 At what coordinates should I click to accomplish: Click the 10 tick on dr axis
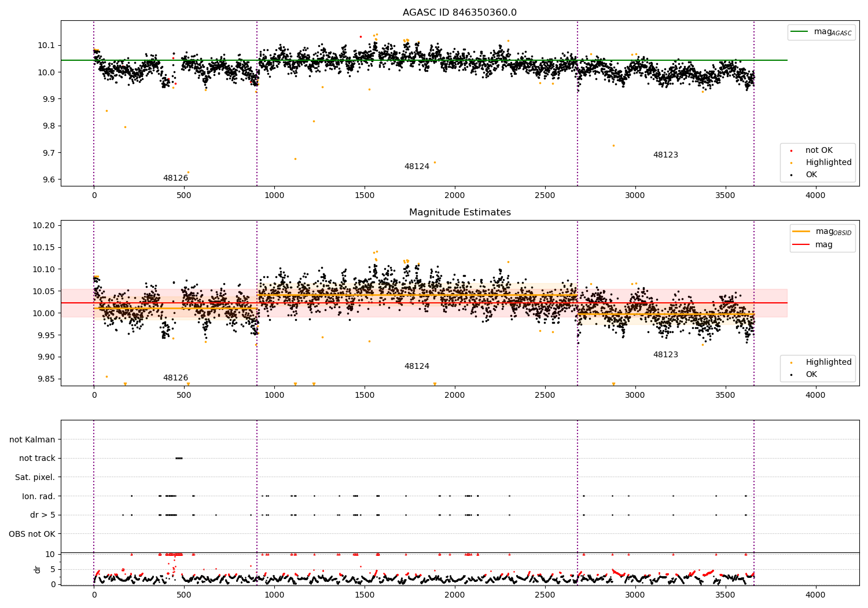pos(50,554)
